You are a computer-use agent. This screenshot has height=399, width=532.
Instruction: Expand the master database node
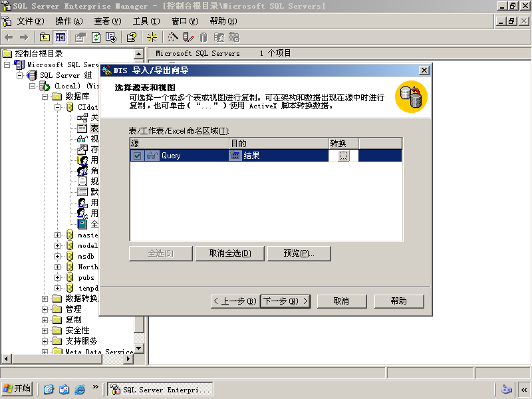[x=58, y=235]
